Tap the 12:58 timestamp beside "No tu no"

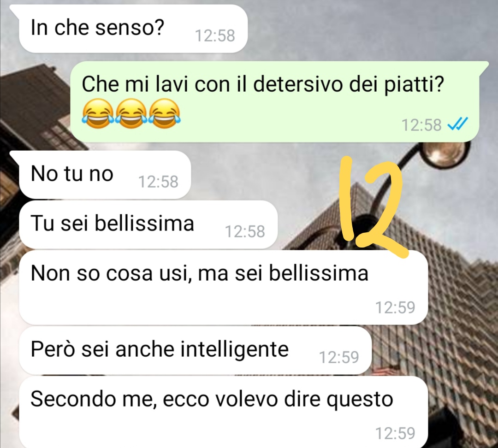click(x=158, y=182)
